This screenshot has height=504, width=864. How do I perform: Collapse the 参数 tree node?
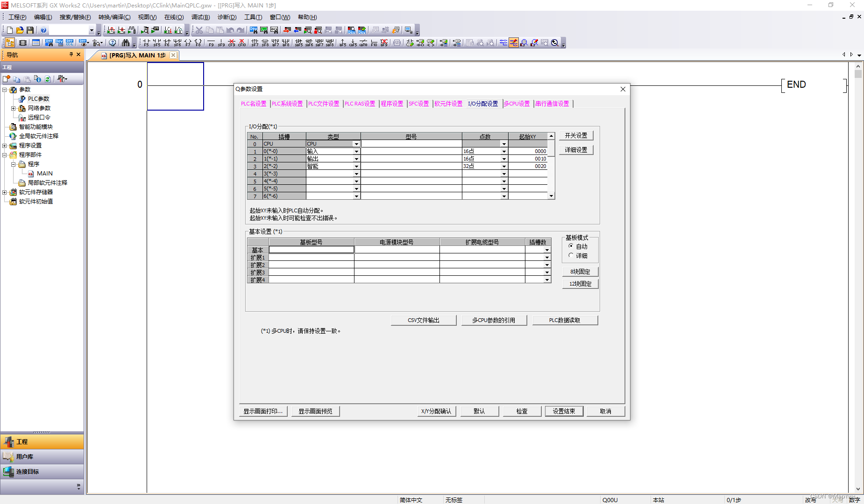coord(5,90)
